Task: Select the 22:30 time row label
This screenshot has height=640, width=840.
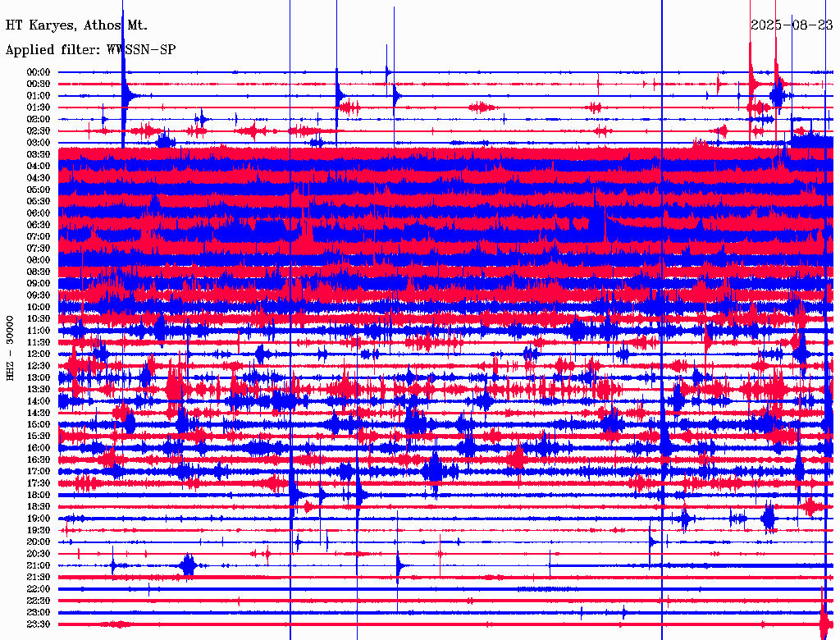Action: 39,601
